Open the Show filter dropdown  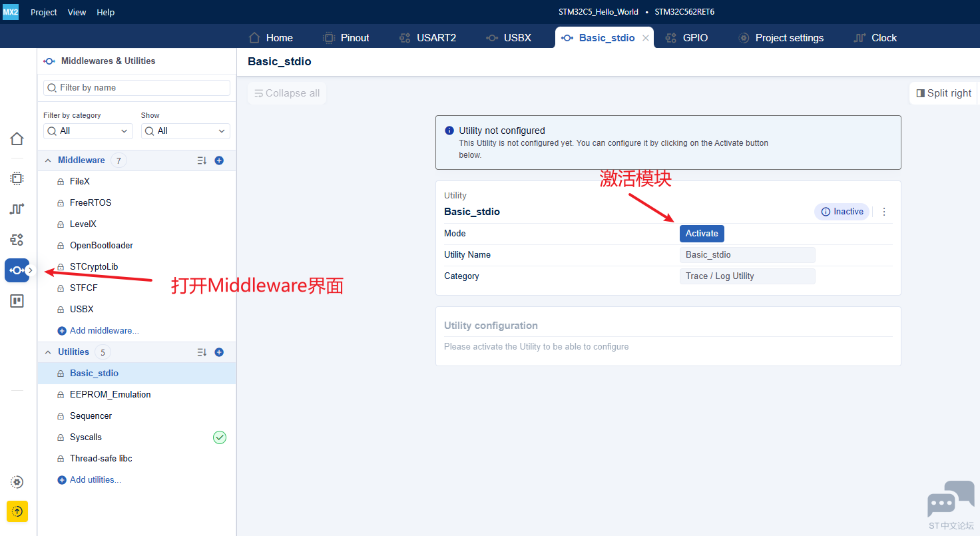[186, 131]
